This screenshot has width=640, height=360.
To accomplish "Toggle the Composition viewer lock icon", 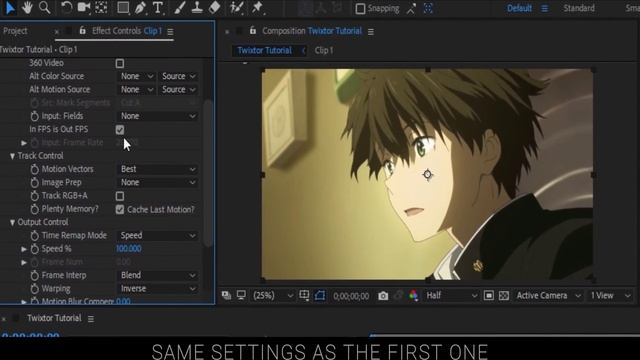I will [253, 31].
